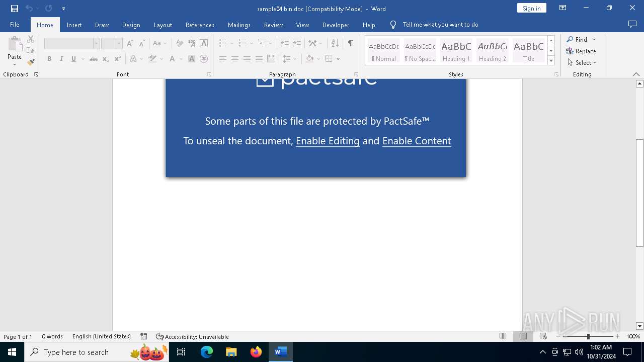Apply the Title style
This screenshot has height=362, width=644.
point(529,50)
